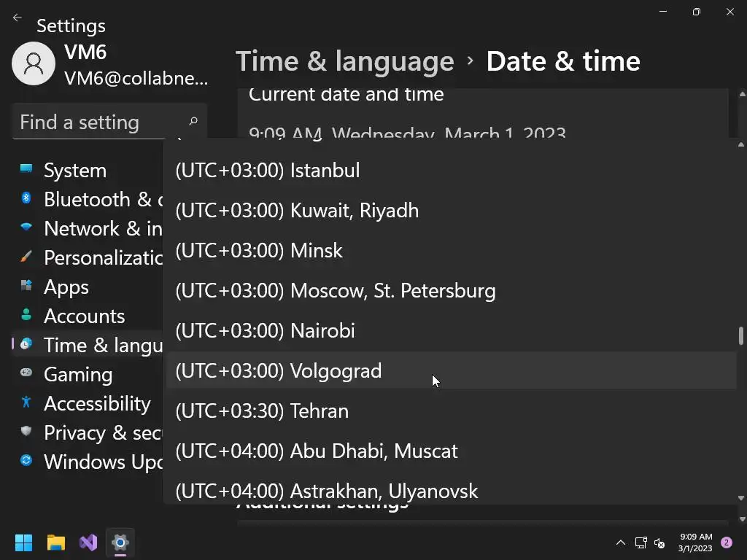Pick (UTC+03:30) Tehran from the list

point(261,411)
